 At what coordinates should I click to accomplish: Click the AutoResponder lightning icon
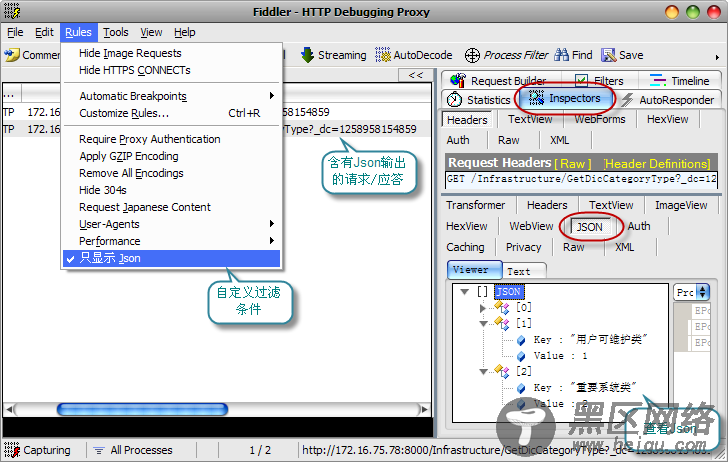click(627, 99)
